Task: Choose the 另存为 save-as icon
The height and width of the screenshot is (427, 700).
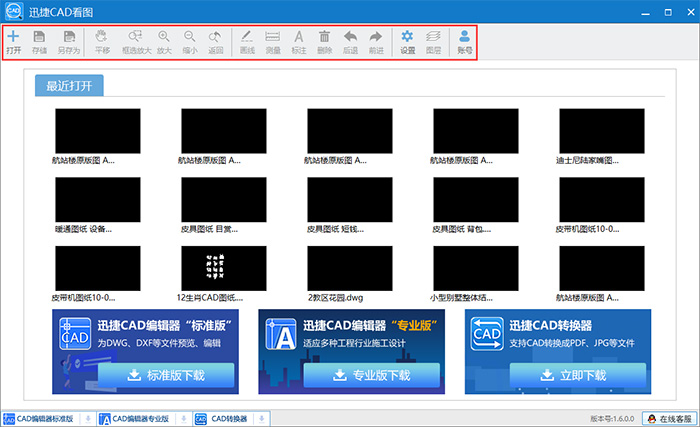Action: [x=69, y=36]
